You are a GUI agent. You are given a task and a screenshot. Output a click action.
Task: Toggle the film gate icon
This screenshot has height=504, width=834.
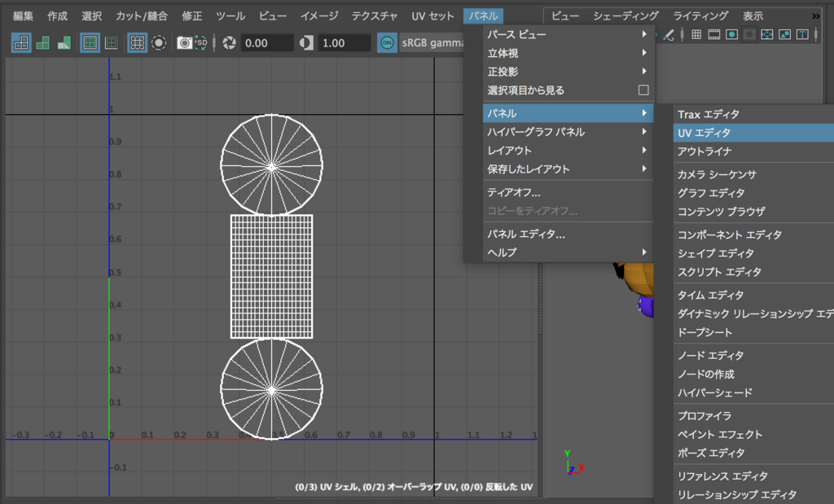pyautogui.click(x=713, y=34)
